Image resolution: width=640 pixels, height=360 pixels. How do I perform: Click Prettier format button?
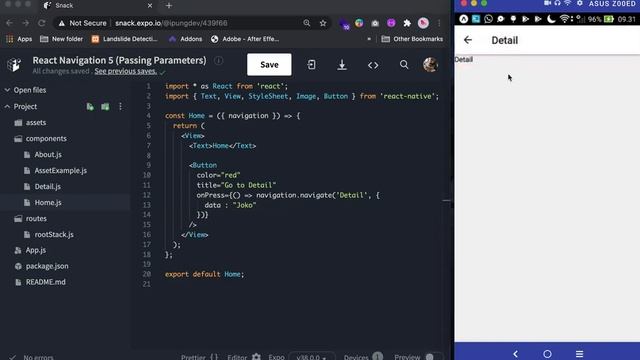tap(199, 357)
